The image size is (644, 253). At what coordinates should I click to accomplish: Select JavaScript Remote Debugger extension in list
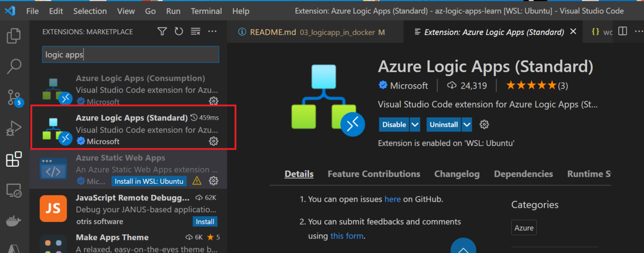tap(128, 210)
